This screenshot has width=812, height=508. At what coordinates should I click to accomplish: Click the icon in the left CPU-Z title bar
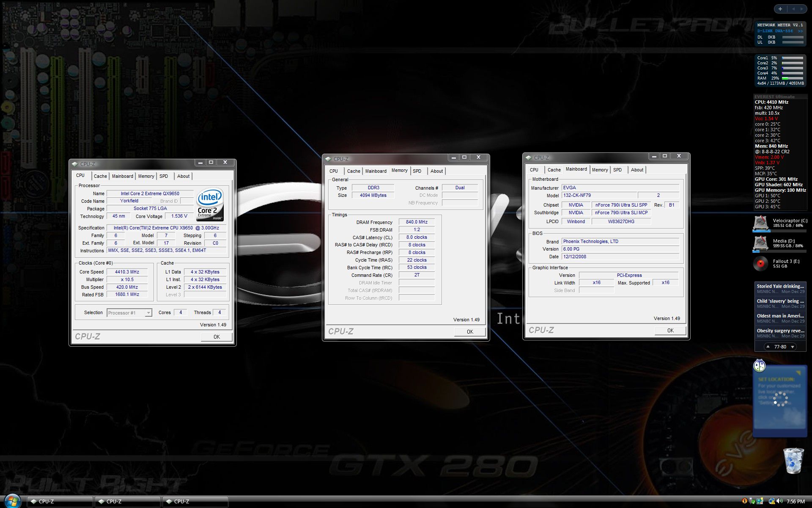coord(75,164)
